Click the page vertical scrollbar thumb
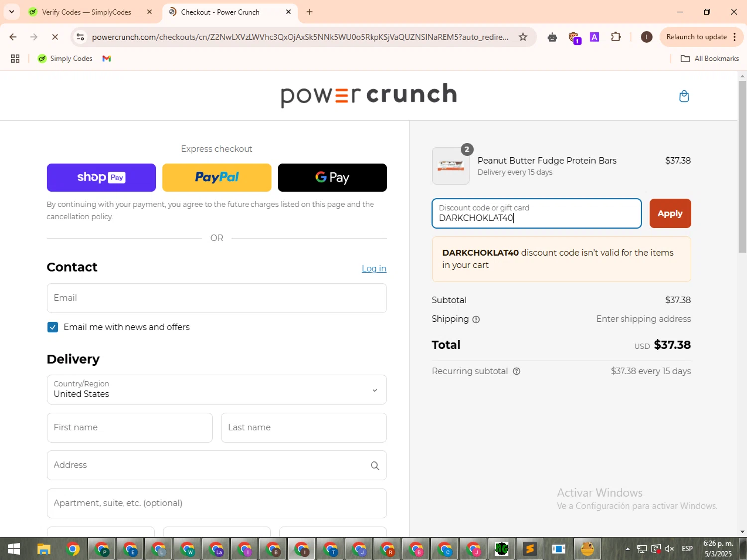The height and width of the screenshot is (560, 747). (x=742, y=167)
